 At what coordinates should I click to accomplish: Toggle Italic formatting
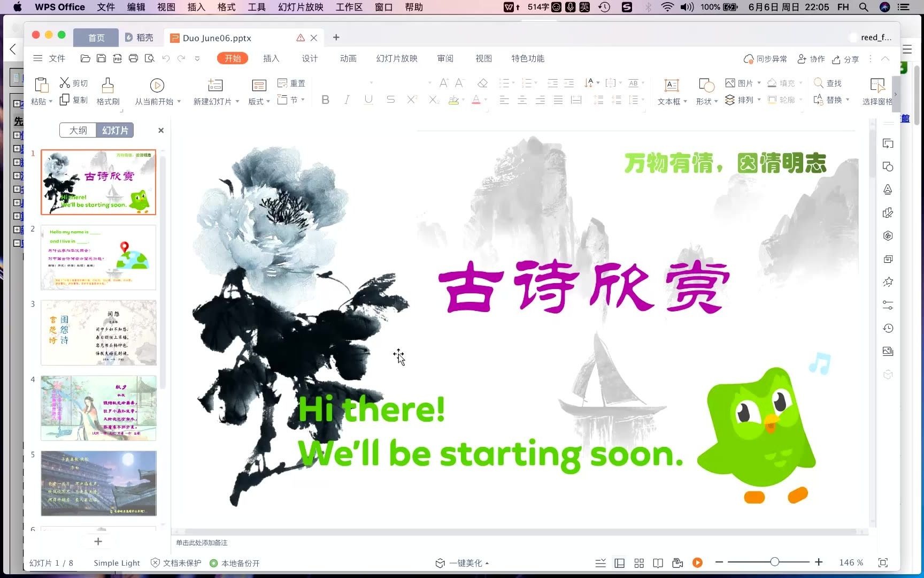tap(346, 100)
